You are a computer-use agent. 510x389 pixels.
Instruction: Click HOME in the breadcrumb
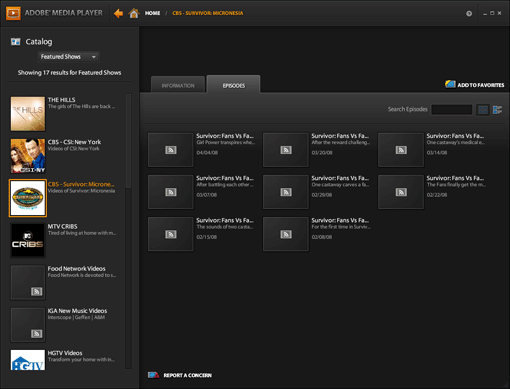pos(152,13)
